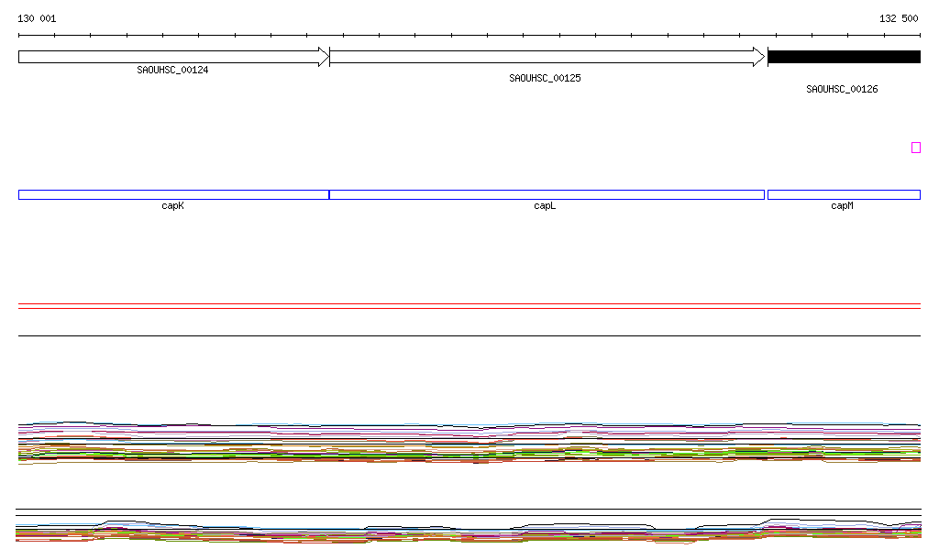Open the SAOUHSC_00125 text label
The width and height of the screenshot is (939, 560).
545,79
